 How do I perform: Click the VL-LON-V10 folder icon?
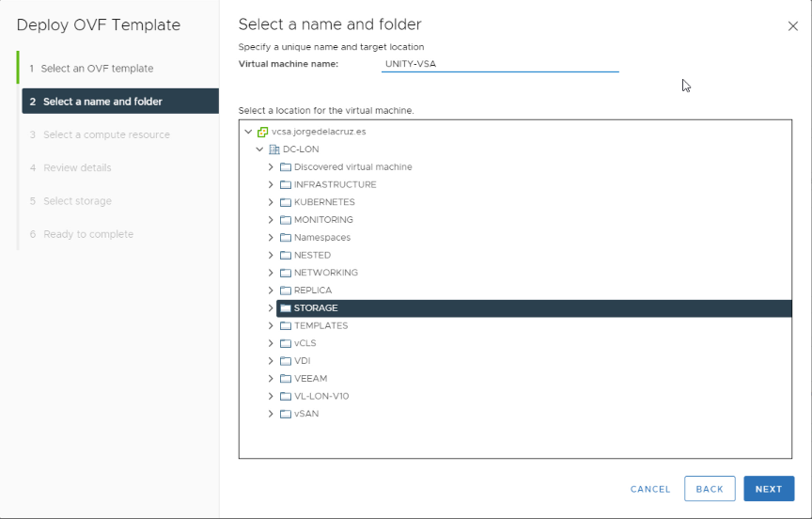point(286,396)
